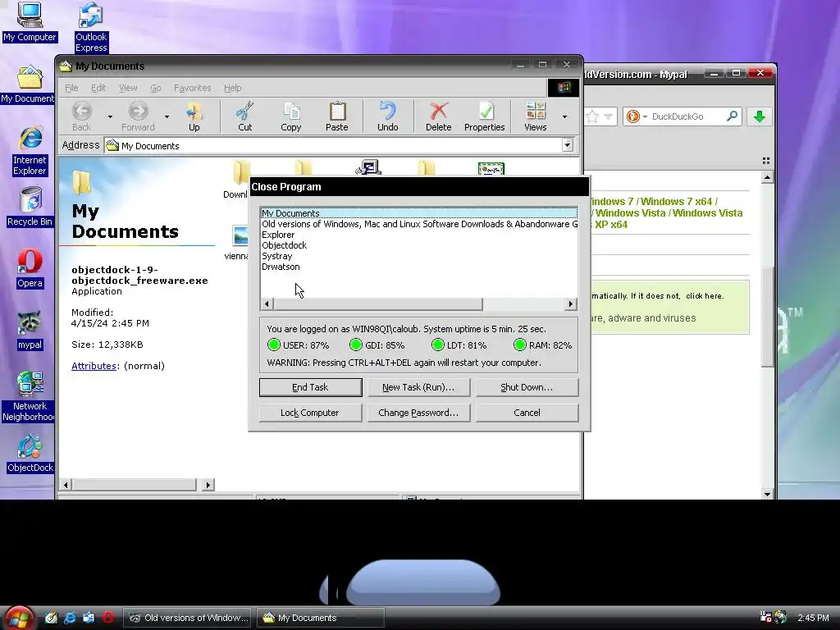Open View menu in My Documents

pyautogui.click(x=128, y=88)
